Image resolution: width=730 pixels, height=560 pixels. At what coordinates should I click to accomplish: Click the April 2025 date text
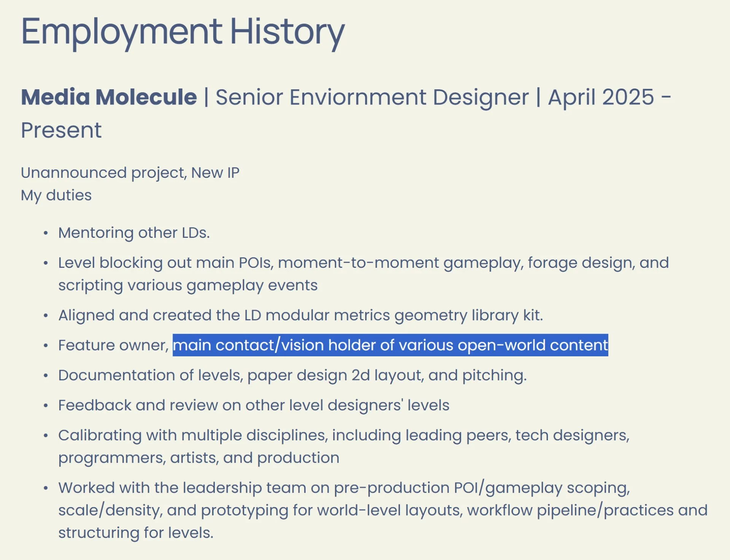601,97
